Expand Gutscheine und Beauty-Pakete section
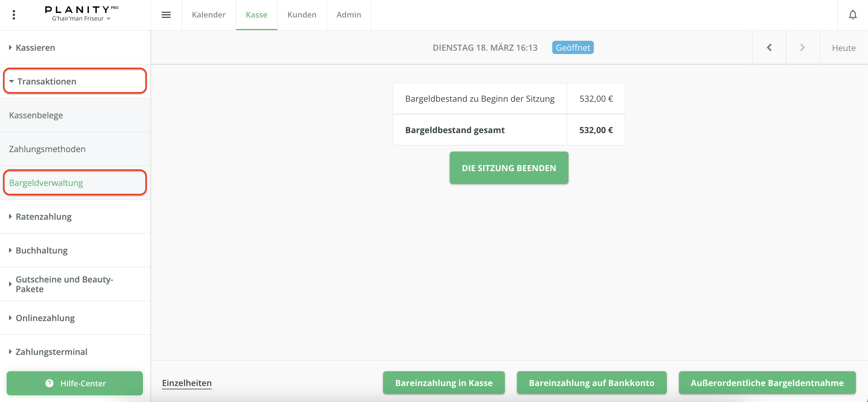The height and width of the screenshot is (402, 868). [64, 284]
